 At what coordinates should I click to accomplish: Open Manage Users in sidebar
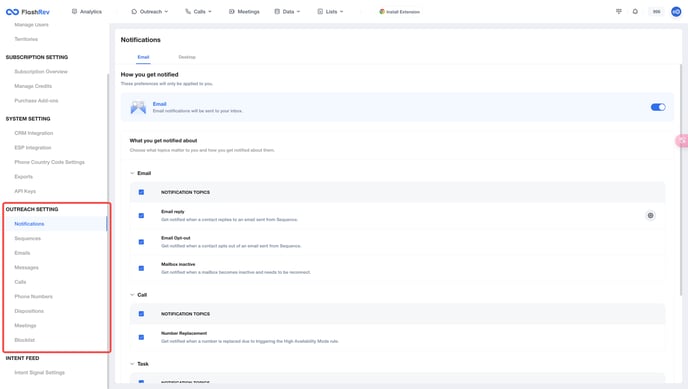tap(31, 25)
